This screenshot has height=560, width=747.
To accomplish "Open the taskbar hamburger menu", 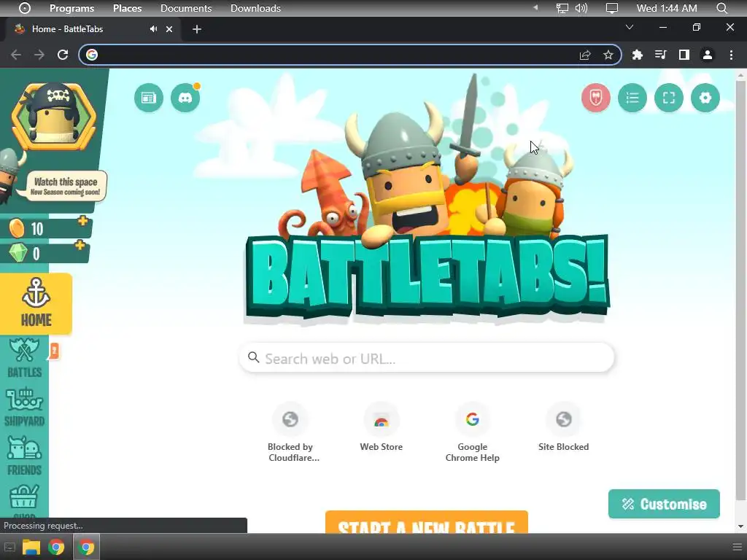I will [738, 547].
